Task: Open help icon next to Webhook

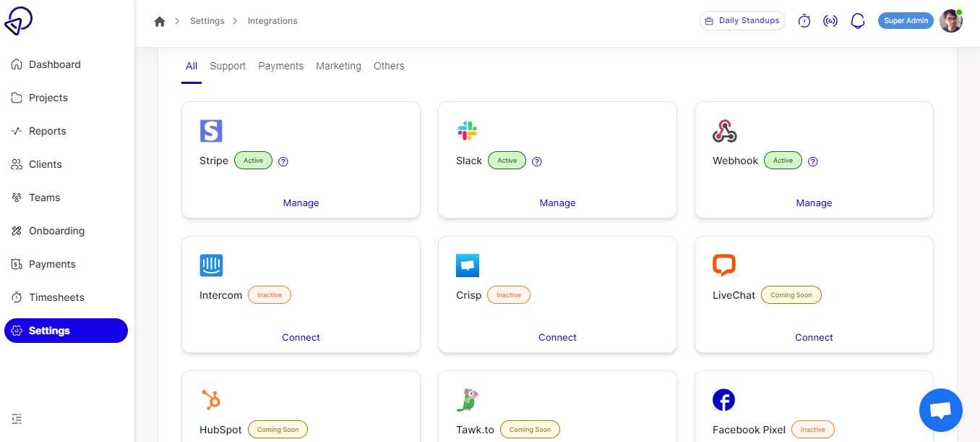Action: click(x=813, y=161)
